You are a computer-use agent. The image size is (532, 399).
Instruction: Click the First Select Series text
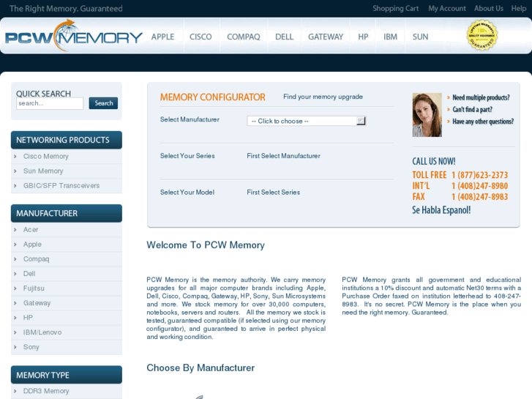point(274,193)
